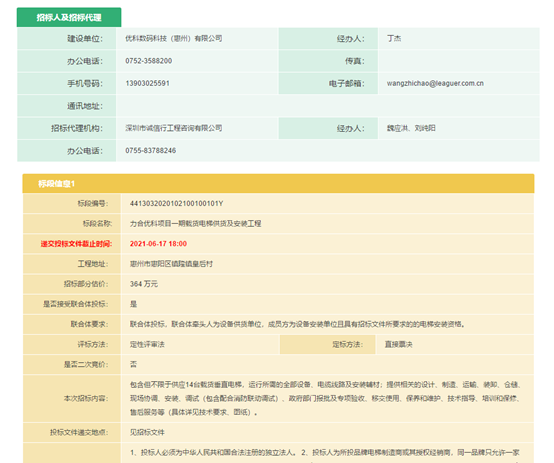Click the section number 441303202010210010​0101Y

click(x=176, y=204)
